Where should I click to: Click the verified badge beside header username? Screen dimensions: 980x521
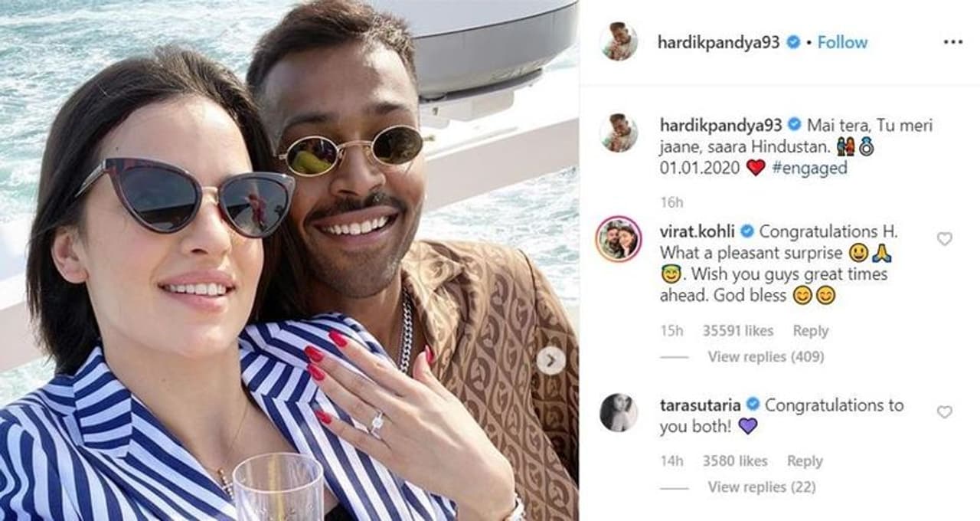(793, 43)
